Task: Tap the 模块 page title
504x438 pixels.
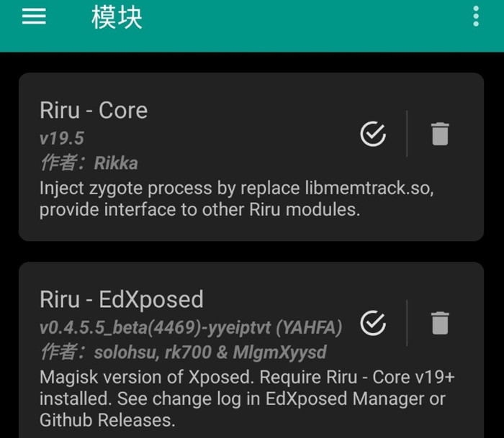Action: tap(117, 17)
